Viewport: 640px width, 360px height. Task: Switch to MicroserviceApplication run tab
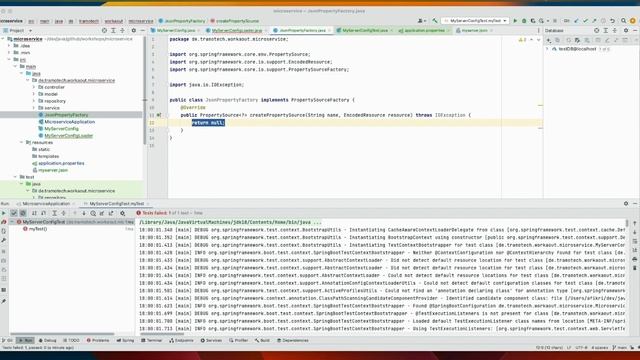pos(45,204)
